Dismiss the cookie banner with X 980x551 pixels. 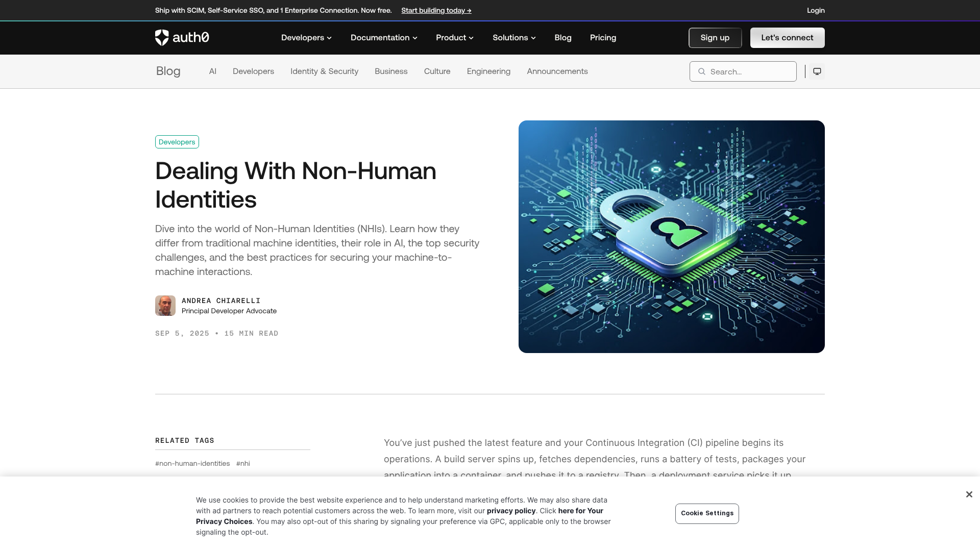pyautogui.click(x=969, y=494)
